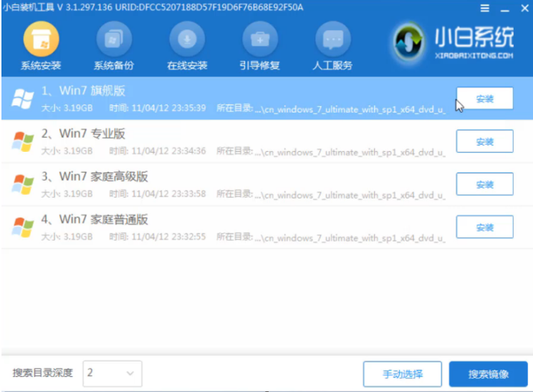Click the 小白系统 logo icon

(408, 42)
